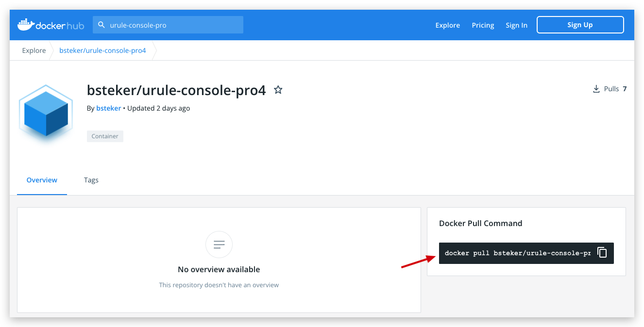Star the urule-console-pro4 repository
644x327 pixels.
pyautogui.click(x=278, y=89)
